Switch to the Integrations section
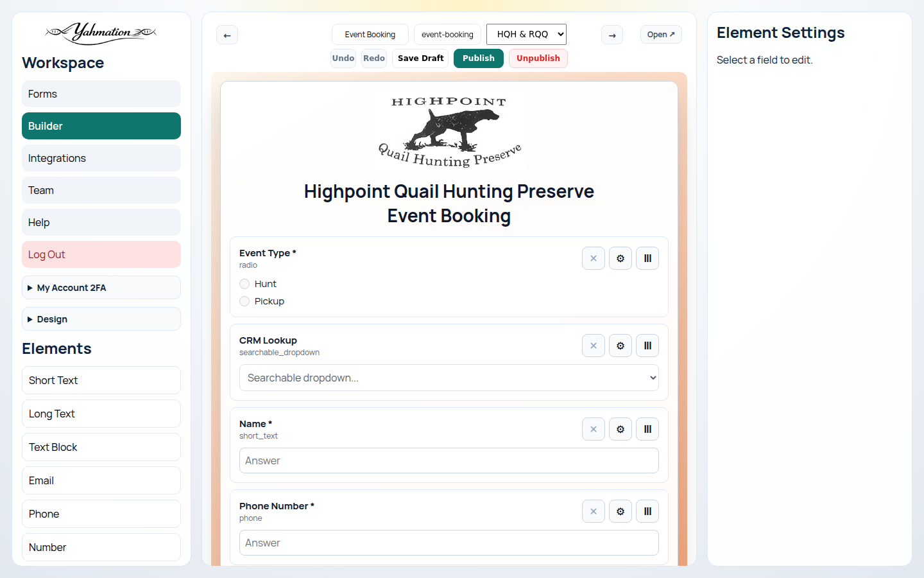 pos(101,158)
